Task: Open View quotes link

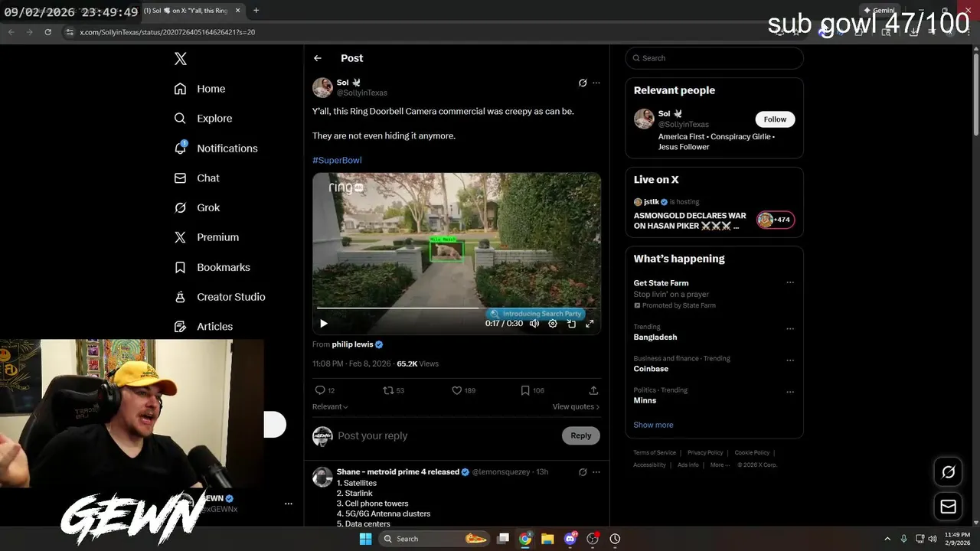Action: [576, 406]
